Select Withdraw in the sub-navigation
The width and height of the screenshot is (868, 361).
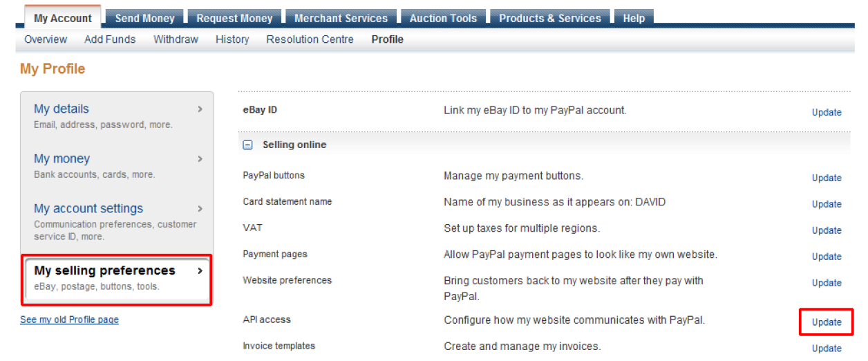(x=176, y=39)
